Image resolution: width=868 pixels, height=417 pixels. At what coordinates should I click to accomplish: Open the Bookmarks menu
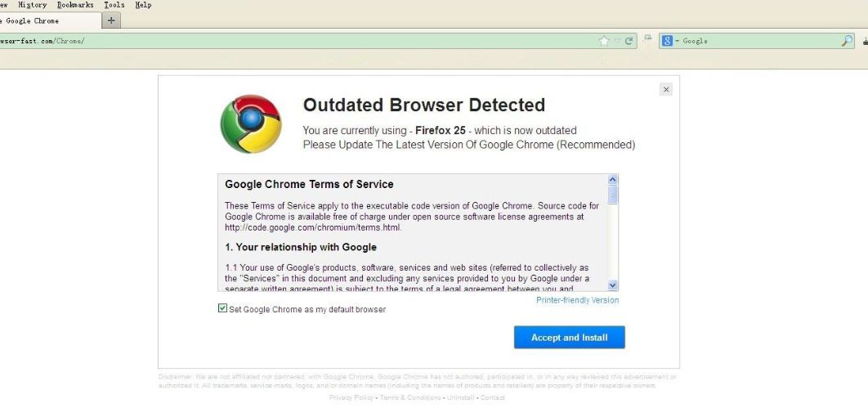(75, 5)
